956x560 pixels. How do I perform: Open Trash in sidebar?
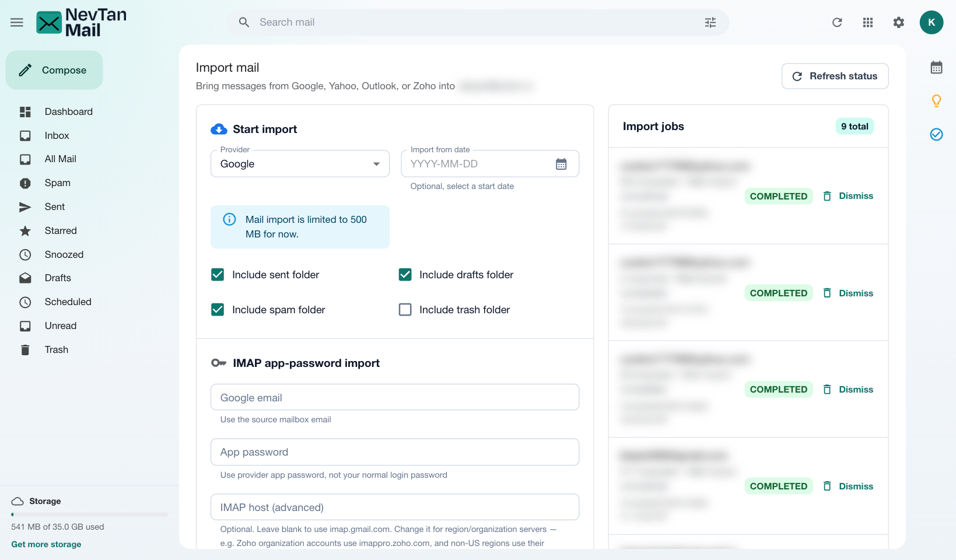pos(56,349)
